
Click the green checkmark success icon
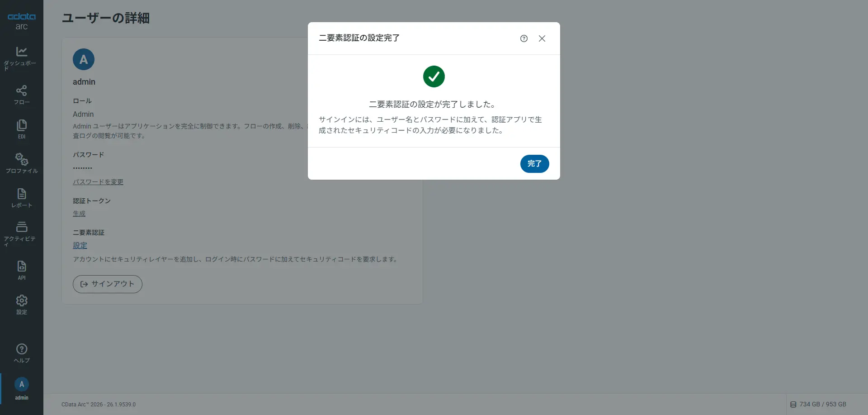434,76
